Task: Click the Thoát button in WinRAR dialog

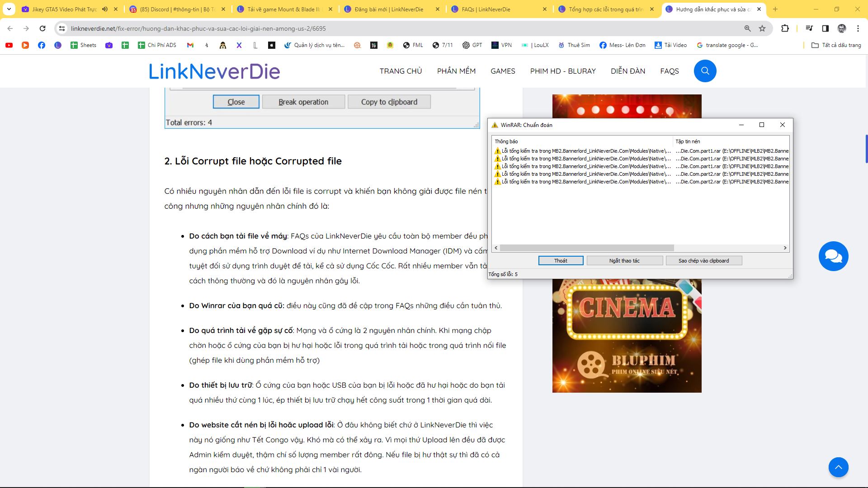Action: click(x=561, y=260)
